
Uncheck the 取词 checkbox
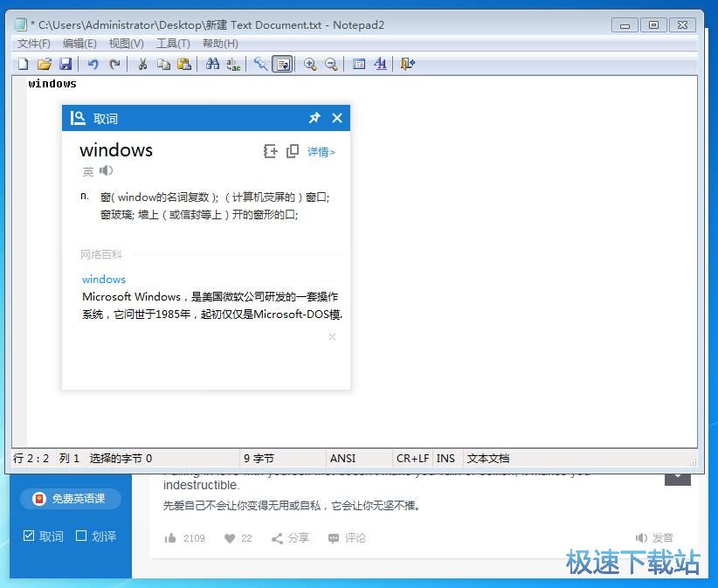pyautogui.click(x=29, y=536)
